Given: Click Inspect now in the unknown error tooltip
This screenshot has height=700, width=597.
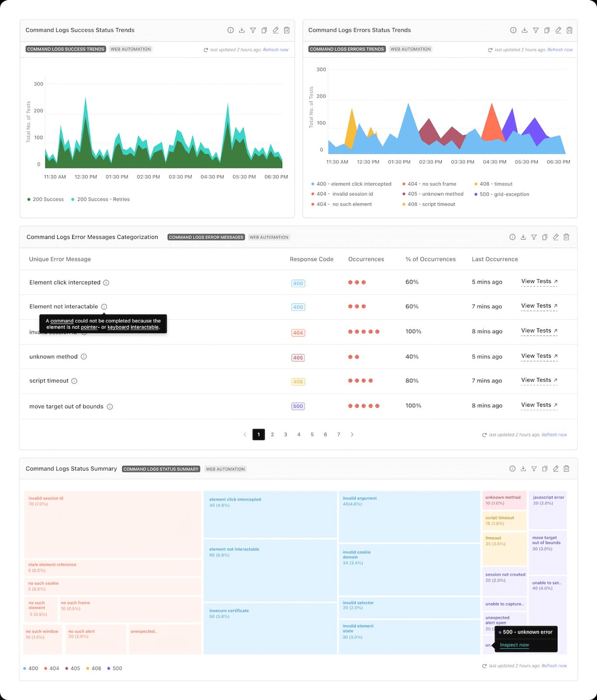Looking at the screenshot, I should coord(514,645).
